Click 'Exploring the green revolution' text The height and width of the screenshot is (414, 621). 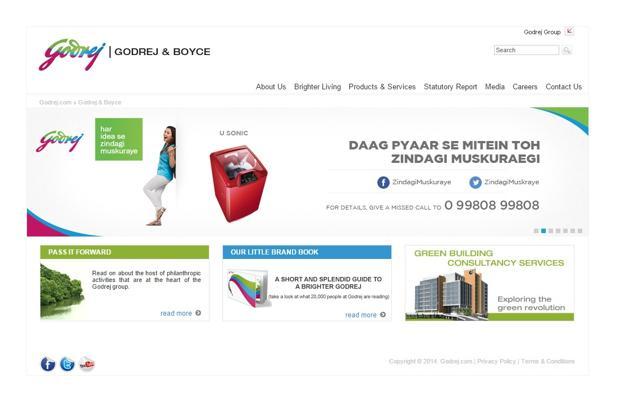(x=531, y=303)
